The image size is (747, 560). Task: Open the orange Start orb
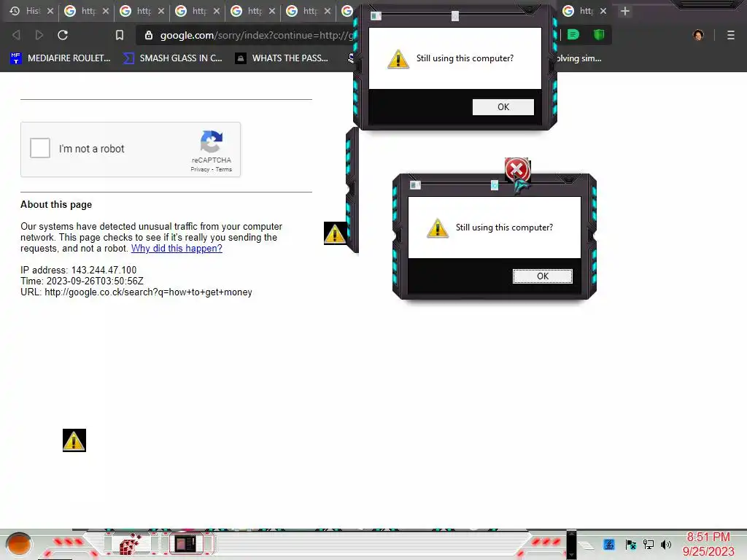click(x=19, y=544)
